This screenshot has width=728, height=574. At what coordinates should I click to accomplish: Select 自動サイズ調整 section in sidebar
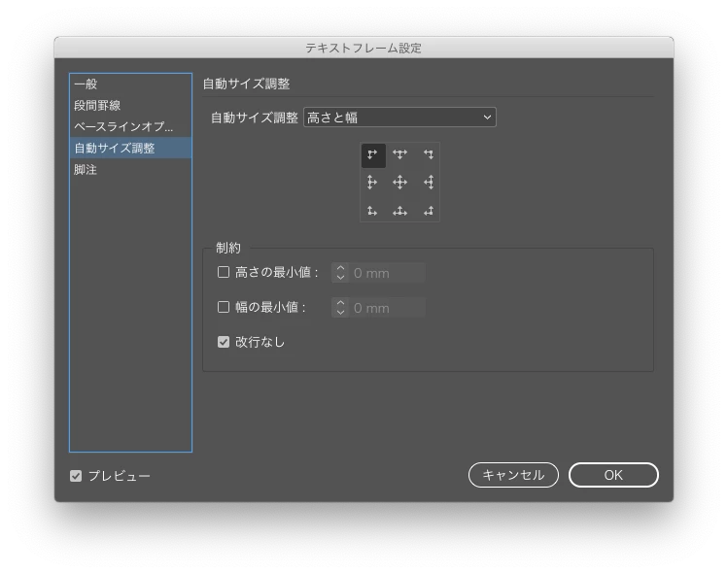coord(130,148)
